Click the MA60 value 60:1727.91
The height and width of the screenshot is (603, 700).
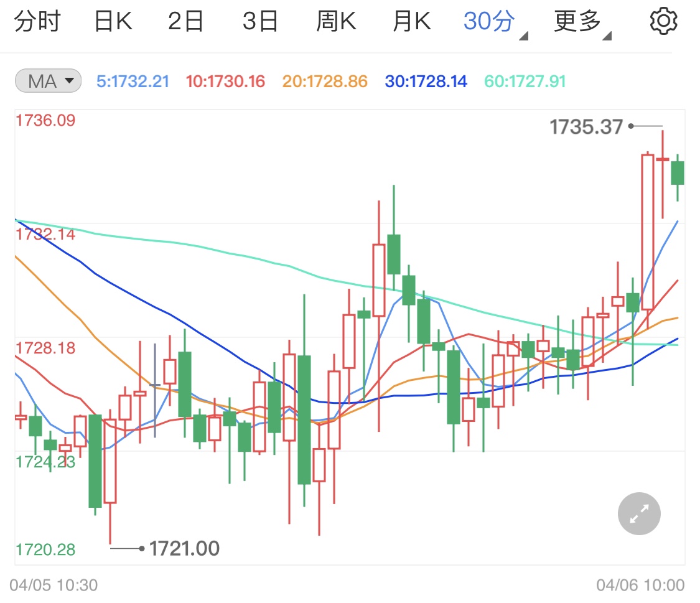tap(525, 82)
